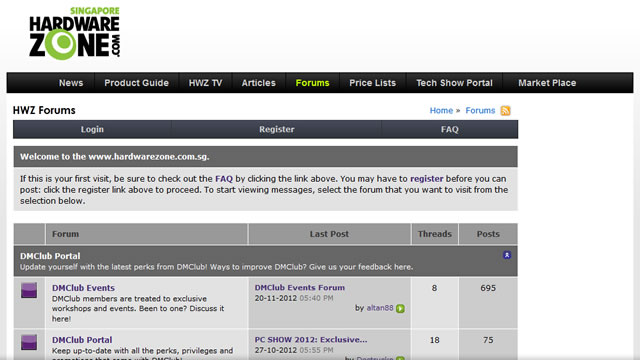The width and height of the screenshot is (640, 360).
Task: Click the DMClub Portal forum status icon
Action: pos(29,342)
